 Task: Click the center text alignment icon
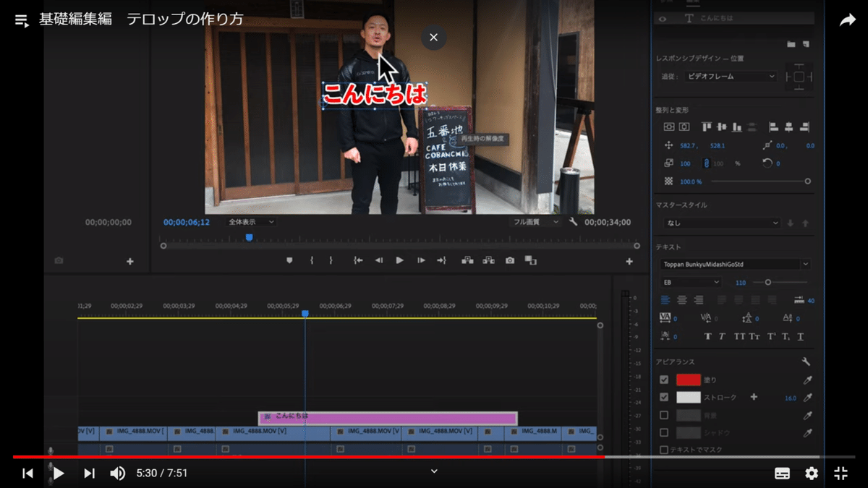click(682, 300)
